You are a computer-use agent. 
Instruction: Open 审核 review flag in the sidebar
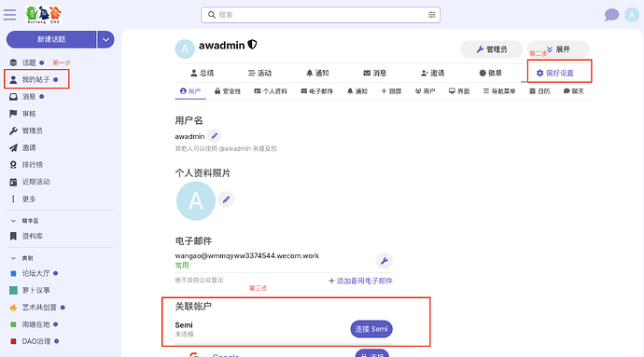coord(23,114)
